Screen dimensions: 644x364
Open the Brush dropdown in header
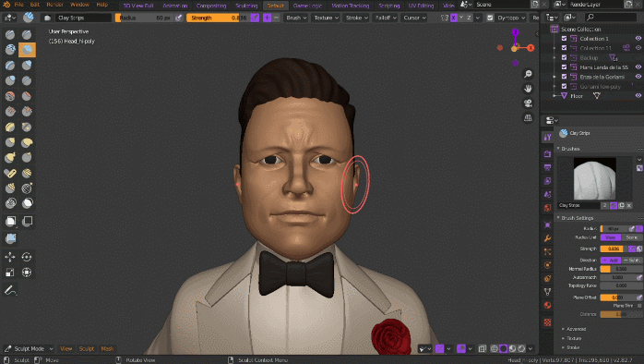pos(296,18)
